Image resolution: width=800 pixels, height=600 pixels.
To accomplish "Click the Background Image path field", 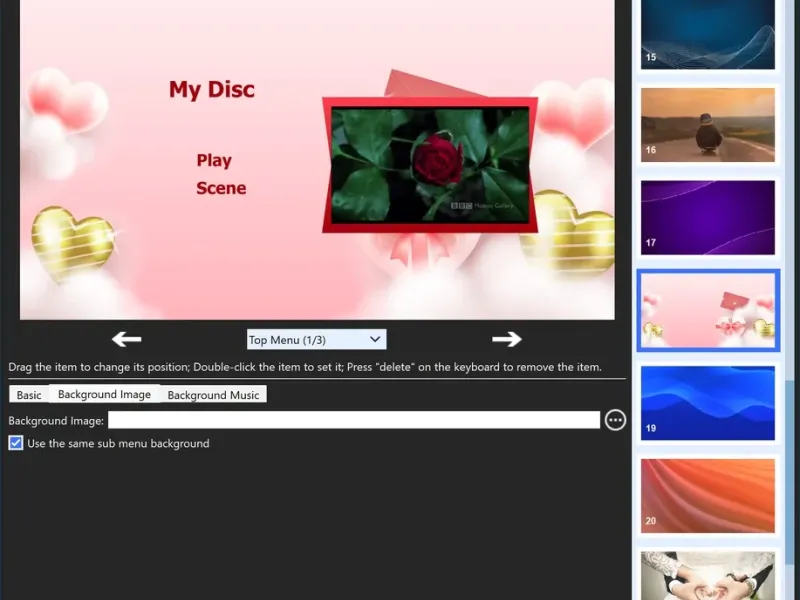I will pyautogui.click(x=354, y=420).
